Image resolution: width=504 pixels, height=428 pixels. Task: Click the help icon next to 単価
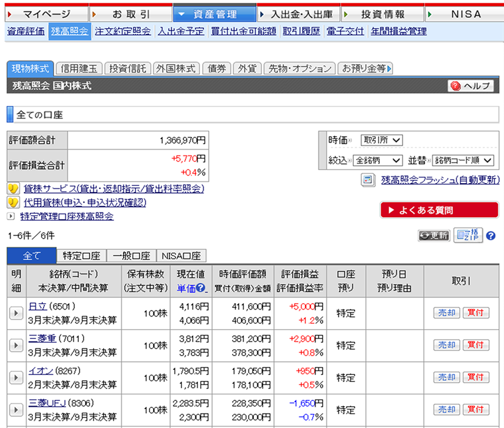(201, 288)
